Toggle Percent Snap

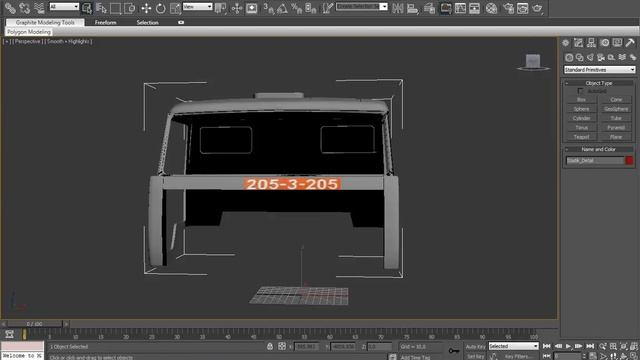pos(296,8)
